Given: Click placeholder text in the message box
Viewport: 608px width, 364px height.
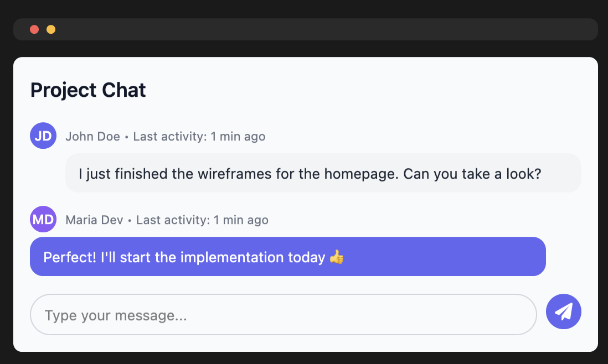Looking at the screenshot, I should [x=116, y=315].
